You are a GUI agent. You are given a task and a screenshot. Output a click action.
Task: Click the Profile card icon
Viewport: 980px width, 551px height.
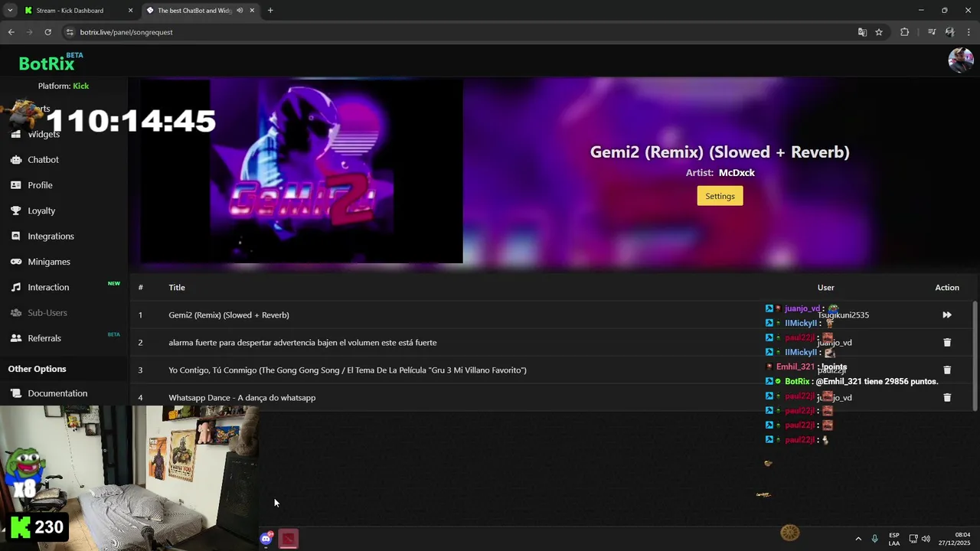coord(15,185)
